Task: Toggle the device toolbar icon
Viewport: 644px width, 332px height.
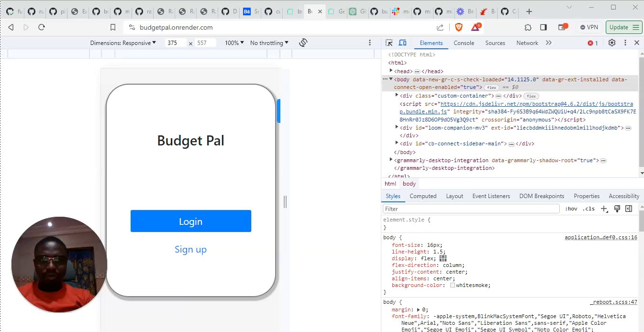Action: coord(402,43)
